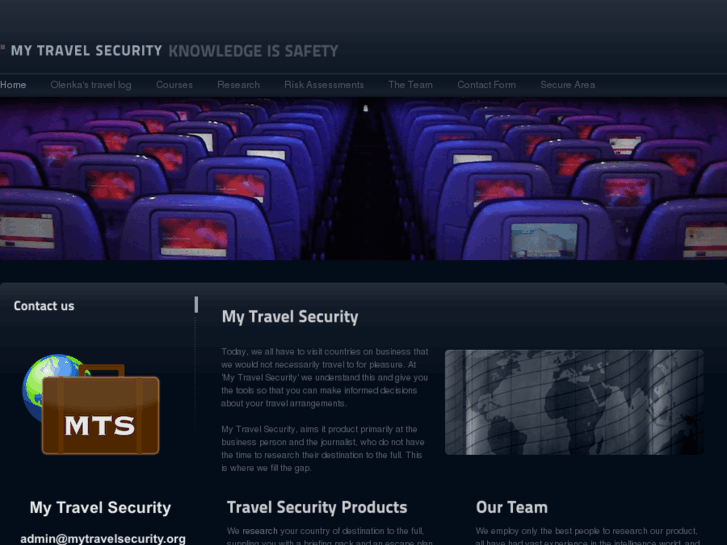Enter the Secure Area link

click(568, 85)
